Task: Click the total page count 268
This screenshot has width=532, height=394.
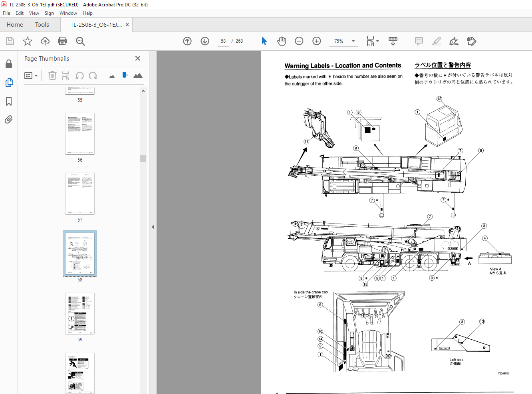Action: (239, 41)
